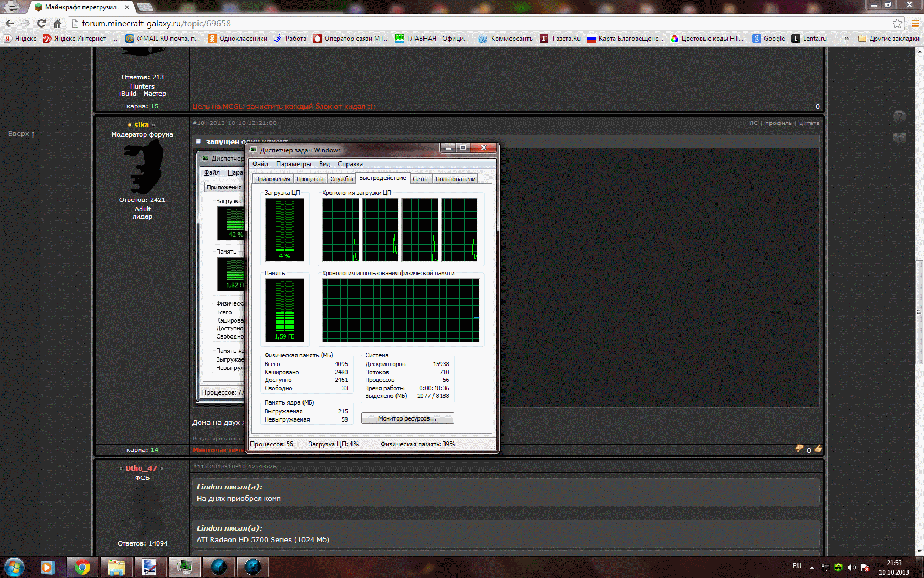This screenshot has width=924, height=578.
Task: Switch to Chrome in the taskbar
Action: [x=82, y=567]
